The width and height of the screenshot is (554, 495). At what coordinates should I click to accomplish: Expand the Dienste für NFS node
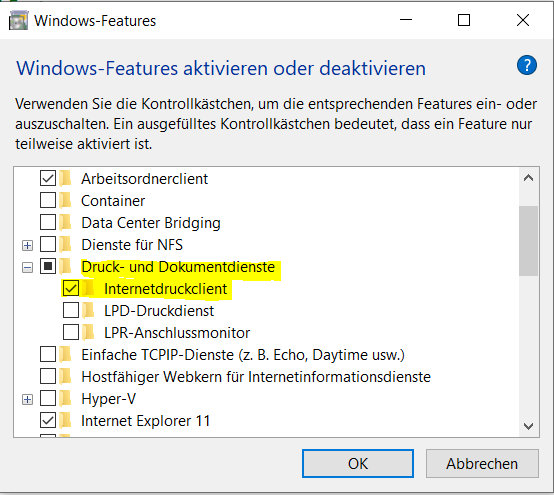27,245
